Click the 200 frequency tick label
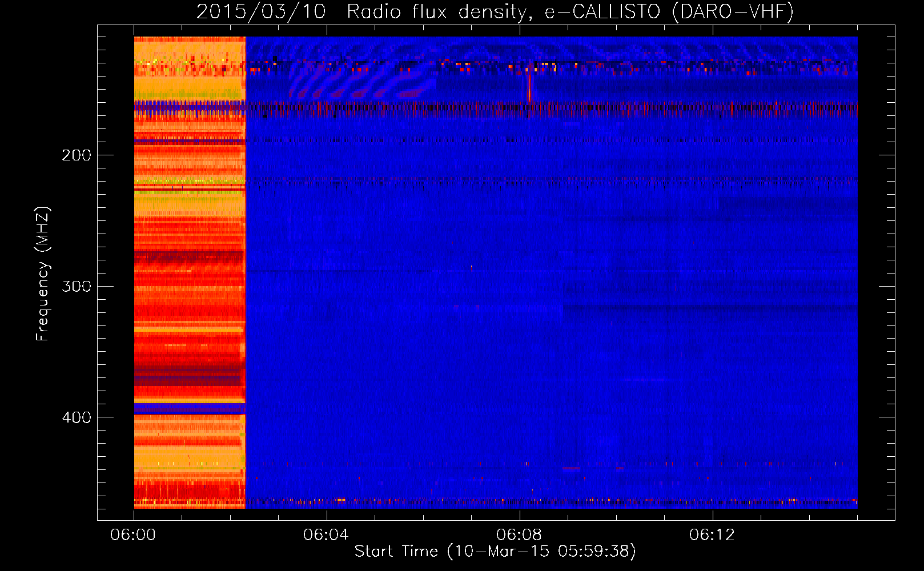 [x=77, y=155]
